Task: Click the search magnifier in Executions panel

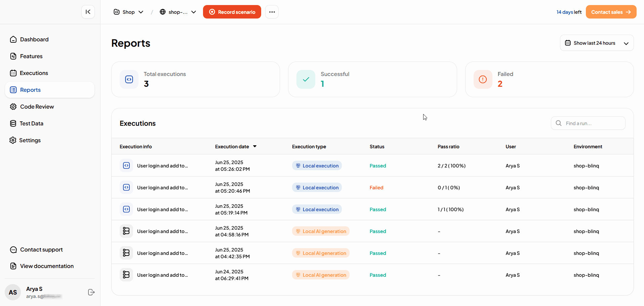Action: [x=558, y=123]
